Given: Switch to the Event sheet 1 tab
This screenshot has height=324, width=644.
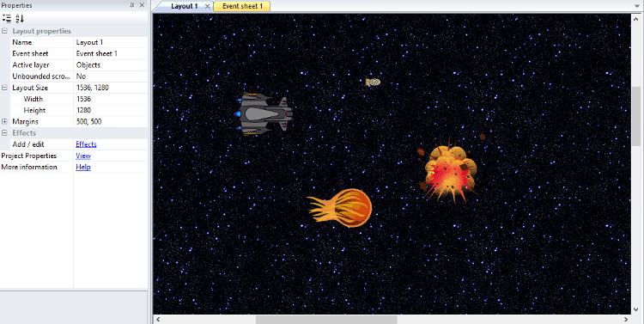Looking at the screenshot, I should pyautogui.click(x=242, y=6).
